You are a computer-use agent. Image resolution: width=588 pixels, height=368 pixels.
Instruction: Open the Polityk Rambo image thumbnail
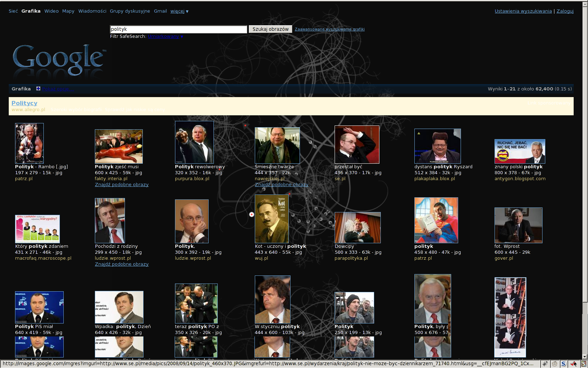[x=29, y=143]
